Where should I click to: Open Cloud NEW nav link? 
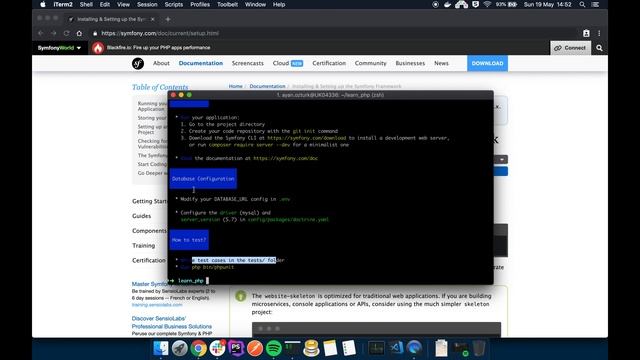tap(288, 63)
